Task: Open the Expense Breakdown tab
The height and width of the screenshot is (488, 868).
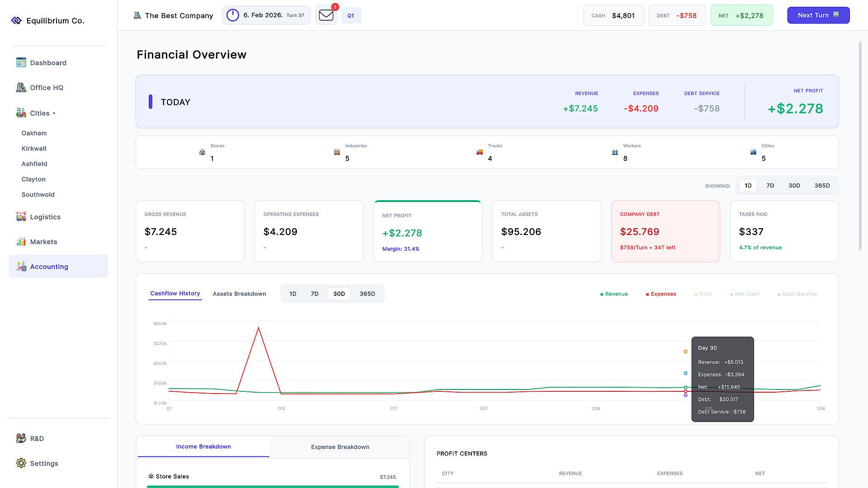Action: (x=340, y=447)
